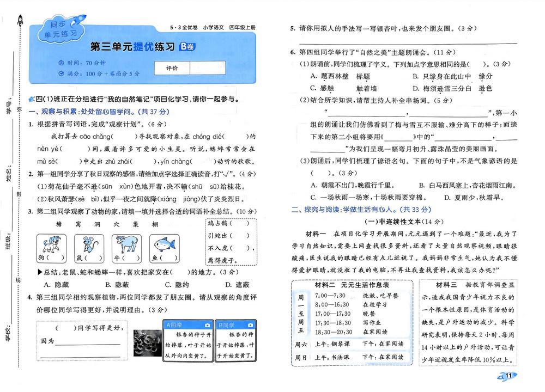This screenshot has width=545, height=392.
Task: Click option D. 梅须逊雪三分白 逊色
Action: pyautogui.click(x=452, y=89)
